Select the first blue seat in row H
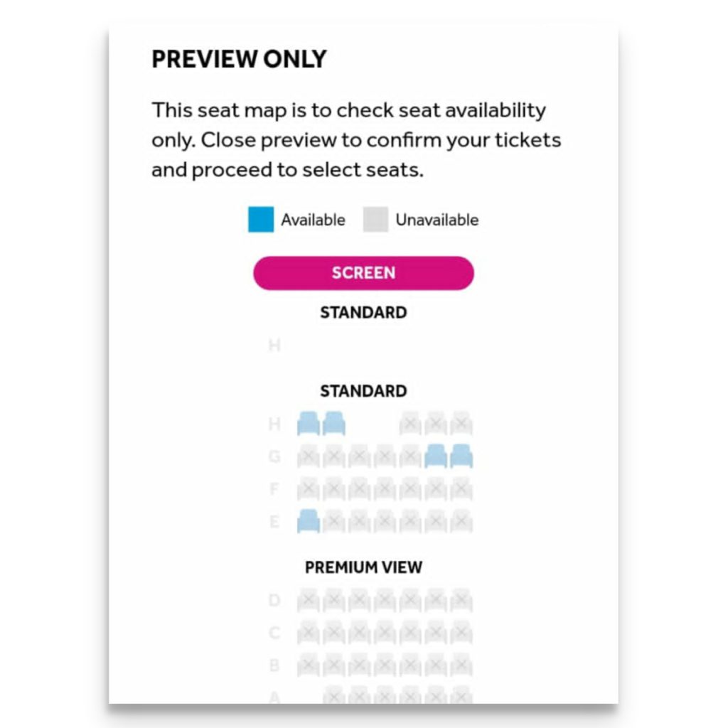Screen dimensions: 728x728 click(x=309, y=423)
